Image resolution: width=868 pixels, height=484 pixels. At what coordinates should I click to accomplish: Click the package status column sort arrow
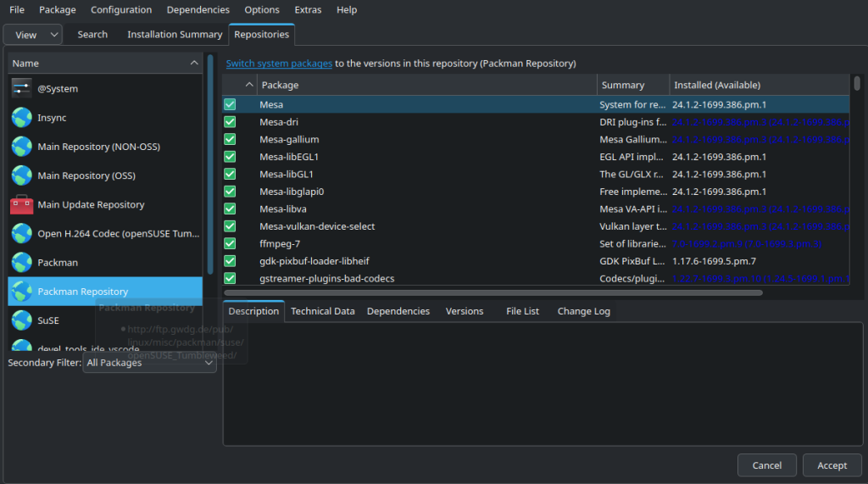tap(249, 85)
